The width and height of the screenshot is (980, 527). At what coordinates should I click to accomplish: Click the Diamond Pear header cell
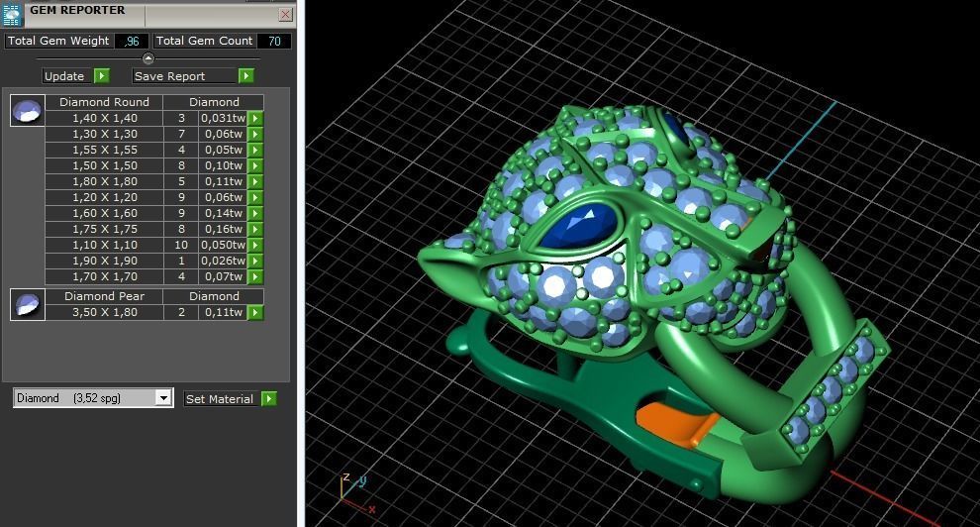pos(104,296)
